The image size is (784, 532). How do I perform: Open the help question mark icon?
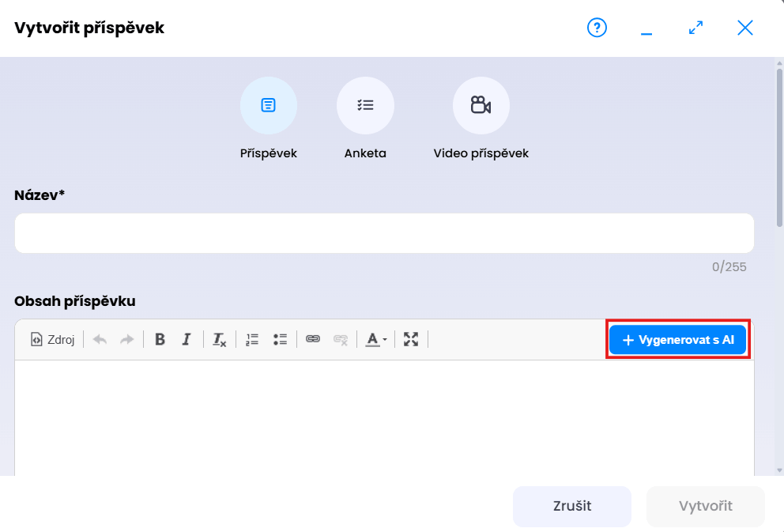pos(597,28)
